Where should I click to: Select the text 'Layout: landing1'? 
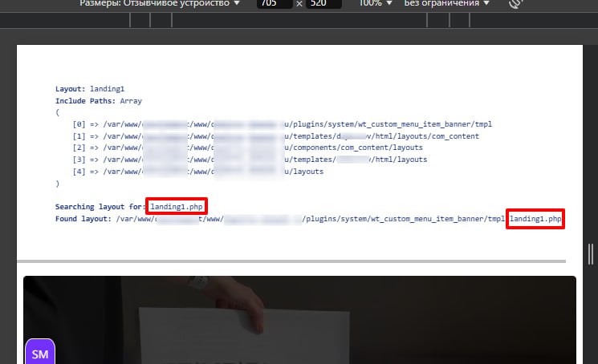pos(90,89)
